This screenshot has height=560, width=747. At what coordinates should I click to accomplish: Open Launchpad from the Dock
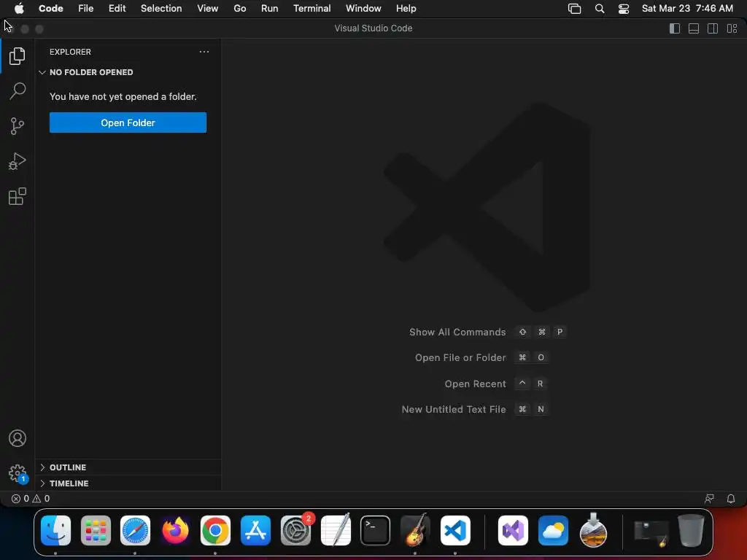(x=96, y=531)
